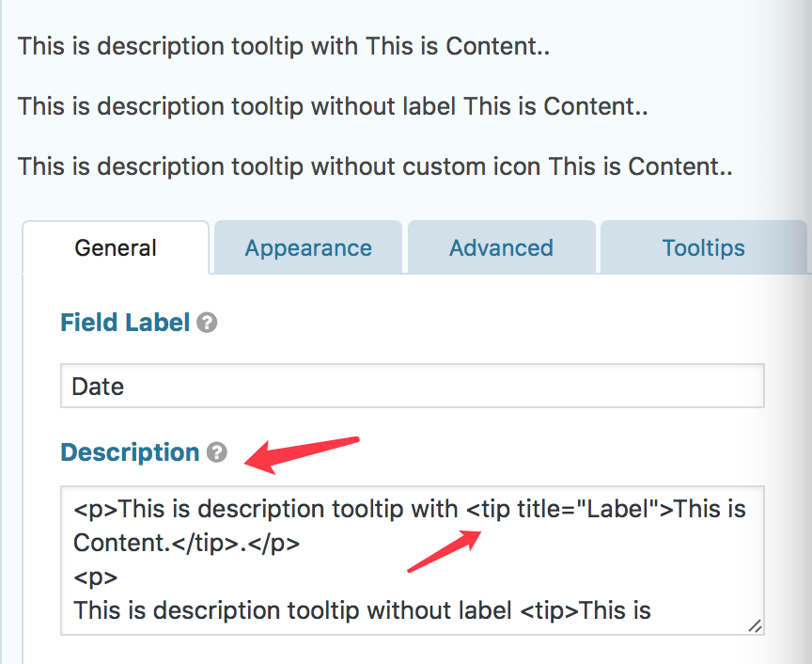Switch to the General tab

tap(116, 248)
